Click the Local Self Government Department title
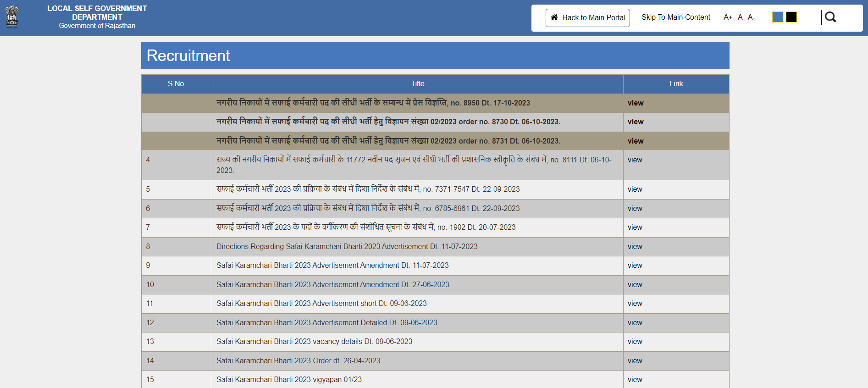 pos(97,13)
